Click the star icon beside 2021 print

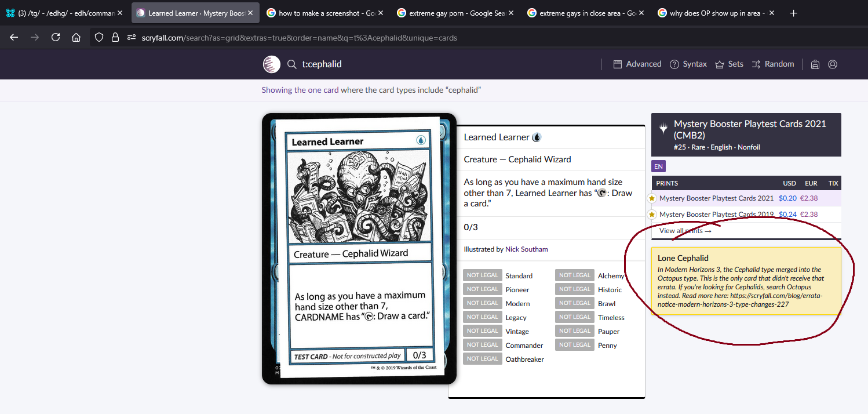(651, 198)
